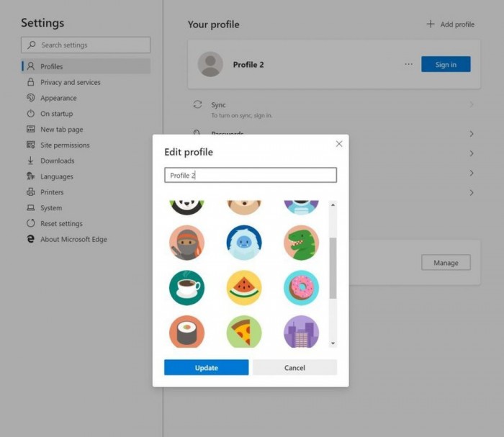
Task: Click the avatar list scroll down arrow
Action: pyautogui.click(x=333, y=343)
